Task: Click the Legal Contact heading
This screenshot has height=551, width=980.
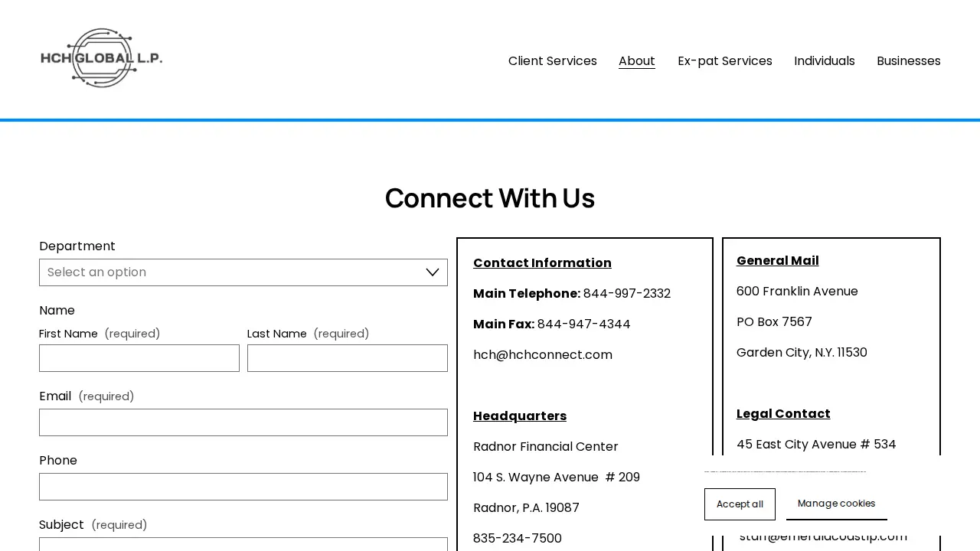Action: pos(783,414)
